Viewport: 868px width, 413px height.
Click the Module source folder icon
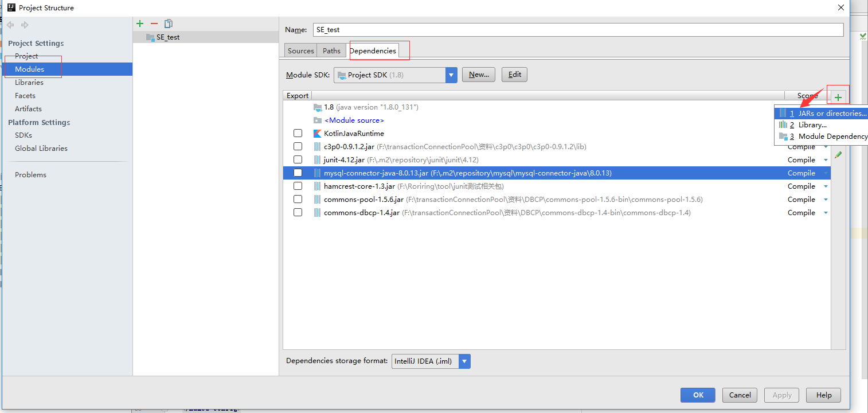[318, 120]
